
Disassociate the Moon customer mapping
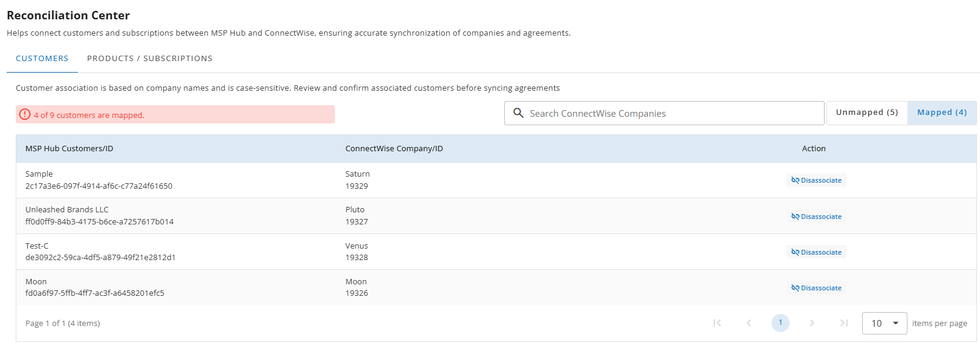tap(816, 288)
